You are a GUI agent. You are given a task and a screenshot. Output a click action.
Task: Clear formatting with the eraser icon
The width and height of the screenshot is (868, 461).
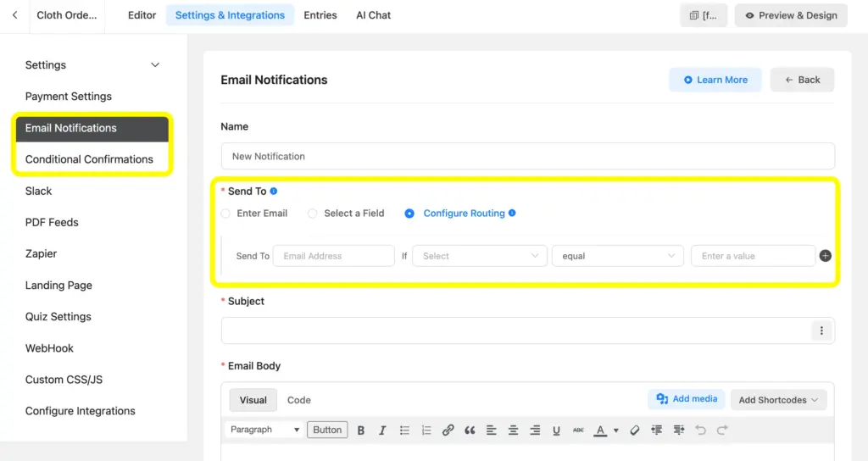coord(634,430)
